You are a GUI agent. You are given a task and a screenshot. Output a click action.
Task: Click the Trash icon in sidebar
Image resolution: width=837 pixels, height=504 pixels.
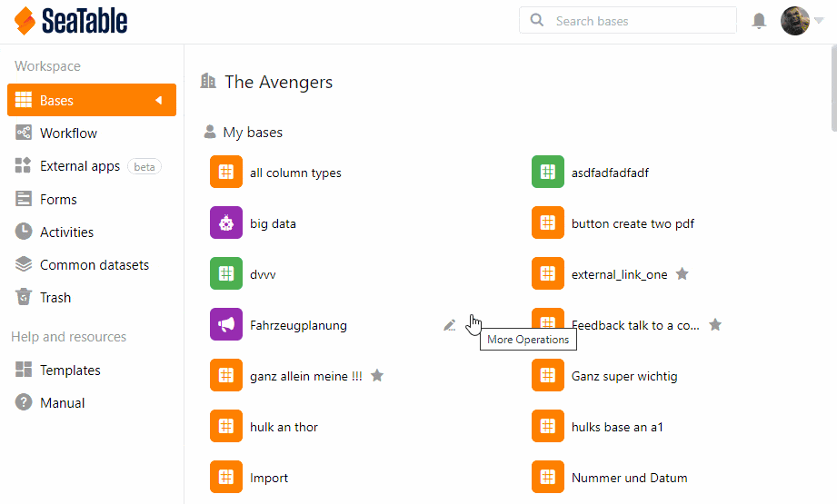click(x=24, y=297)
